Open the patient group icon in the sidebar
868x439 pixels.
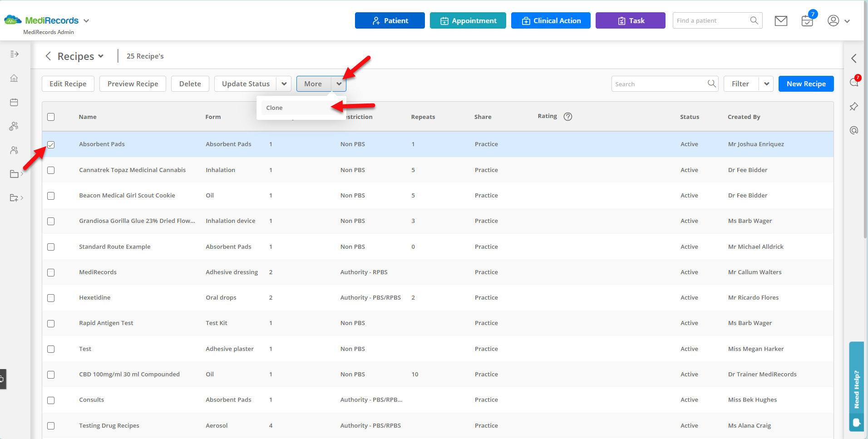(x=14, y=126)
